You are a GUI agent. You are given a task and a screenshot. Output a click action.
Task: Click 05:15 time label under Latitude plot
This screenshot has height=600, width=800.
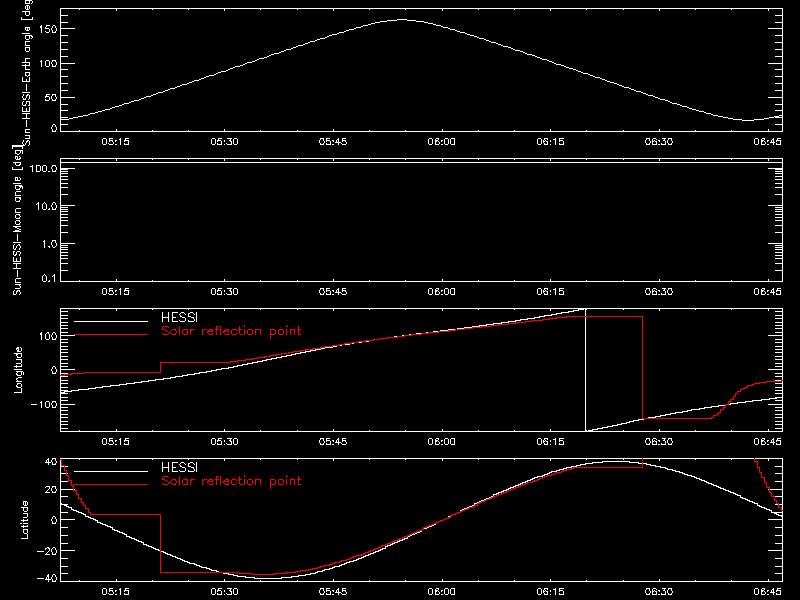point(115,592)
